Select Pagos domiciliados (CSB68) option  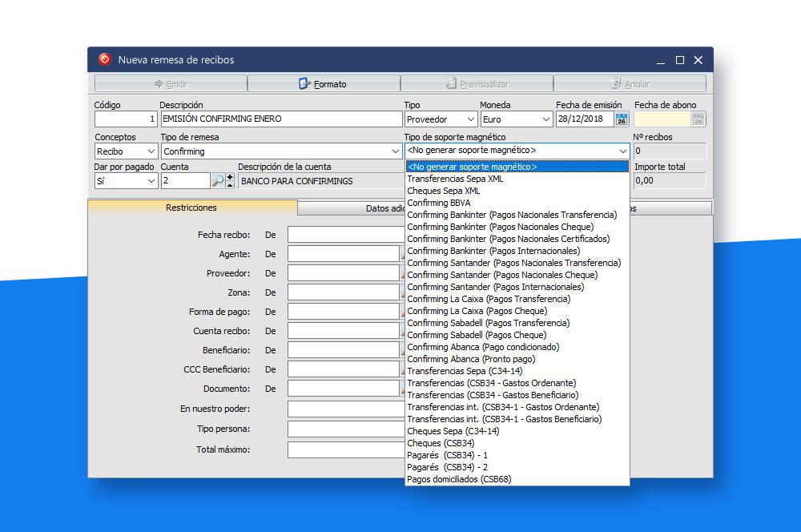tap(459, 479)
